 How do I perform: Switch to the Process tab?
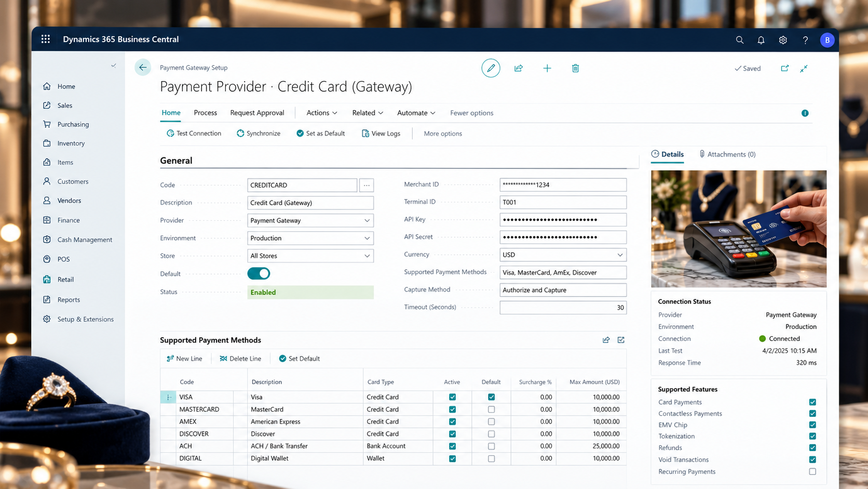[x=205, y=113]
